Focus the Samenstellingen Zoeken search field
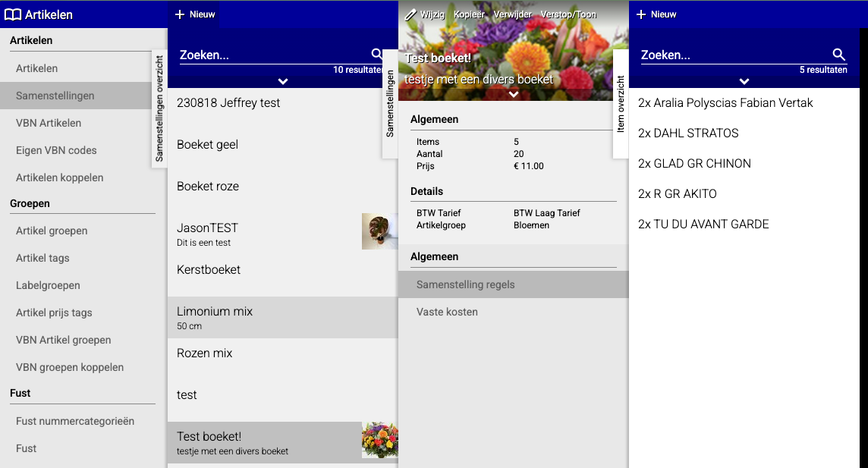 pos(274,55)
